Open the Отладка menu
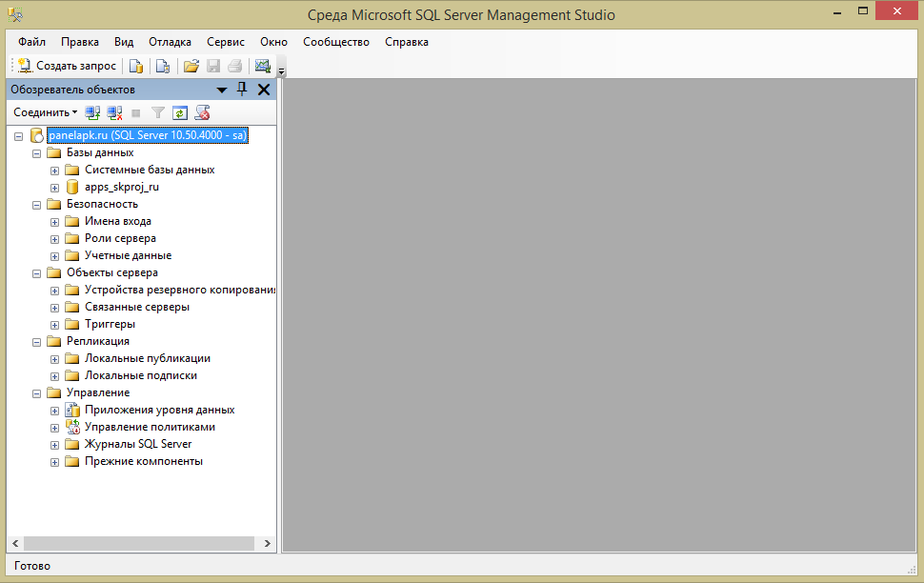This screenshot has width=924, height=583. click(x=170, y=42)
